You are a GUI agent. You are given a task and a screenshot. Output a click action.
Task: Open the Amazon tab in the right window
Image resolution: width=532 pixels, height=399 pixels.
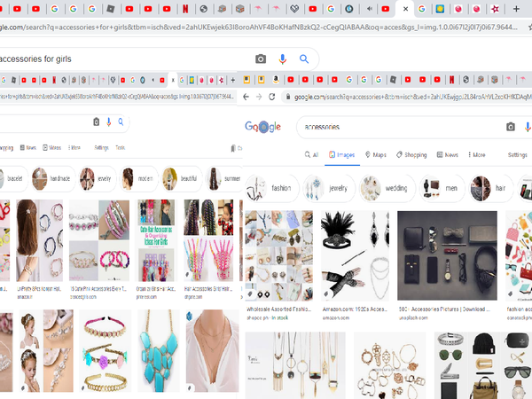[276, 80]
